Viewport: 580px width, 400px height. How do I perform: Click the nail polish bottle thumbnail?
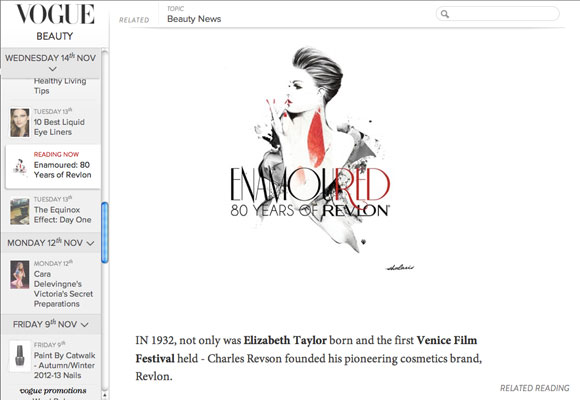(x=20, y=356)
